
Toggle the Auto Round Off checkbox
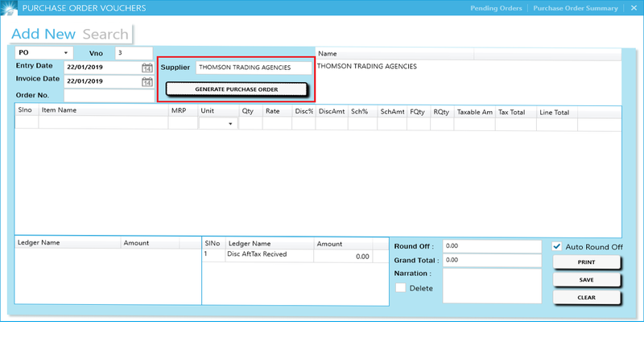[556, 246]
